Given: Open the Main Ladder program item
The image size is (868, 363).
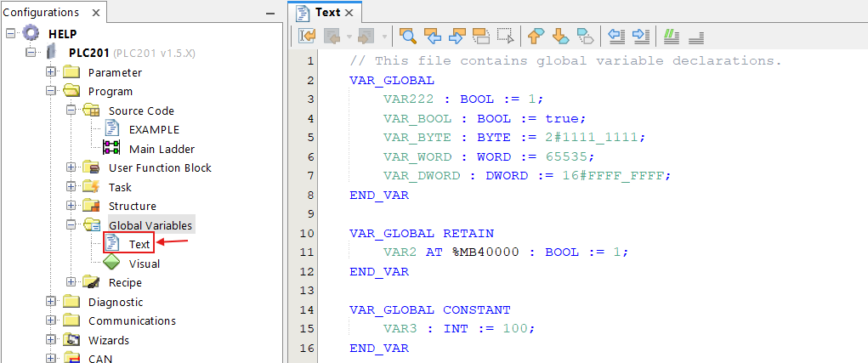Looking at the screenshot, I should pos(162,149).
